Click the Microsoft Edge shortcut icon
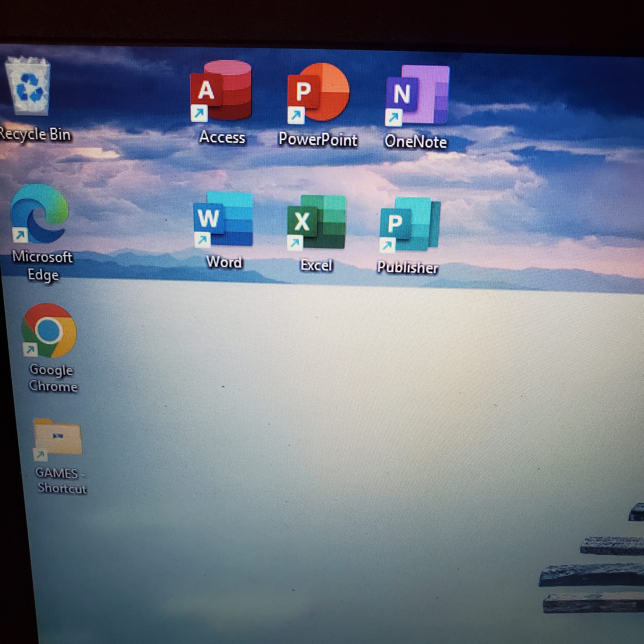Screen dimensions: 644x644 pos(39,214)
